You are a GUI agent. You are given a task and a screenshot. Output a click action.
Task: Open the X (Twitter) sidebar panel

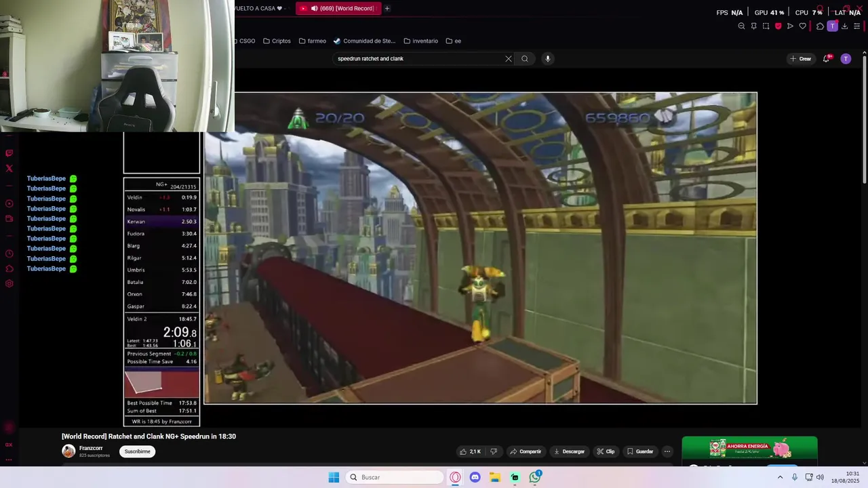[x=9, y=168]
